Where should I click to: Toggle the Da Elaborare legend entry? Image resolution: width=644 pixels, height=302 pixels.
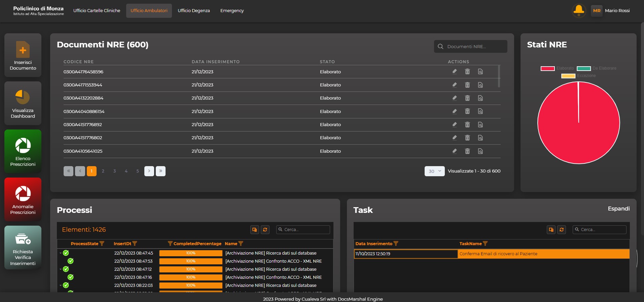pyautogui.click(x=597, y=68)
